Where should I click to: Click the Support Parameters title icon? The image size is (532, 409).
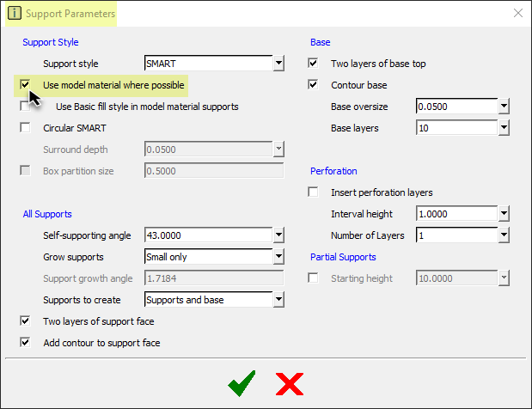click(14, 14)
